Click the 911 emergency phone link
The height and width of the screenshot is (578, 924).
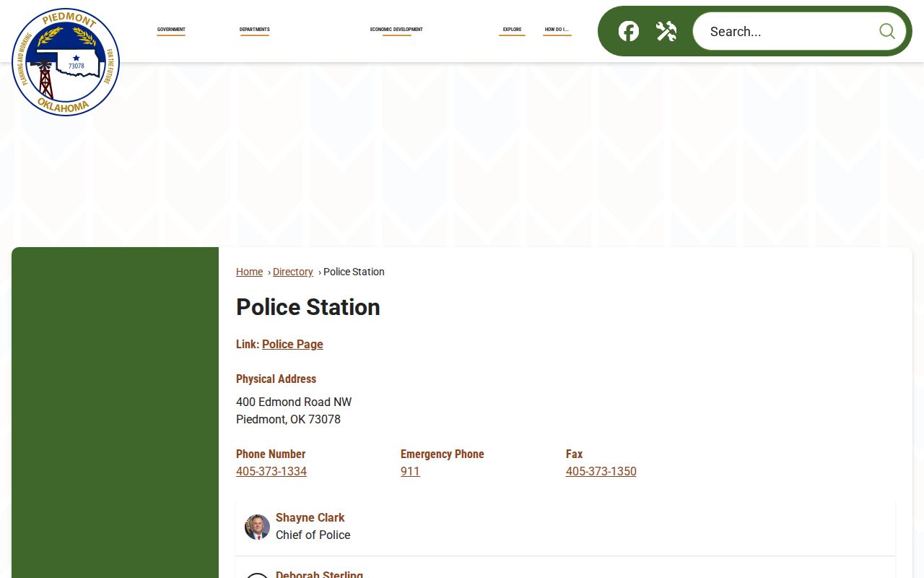(410, 471)
